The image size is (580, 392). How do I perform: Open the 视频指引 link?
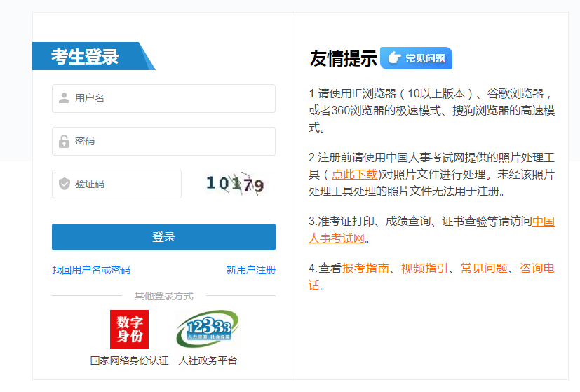424,268
